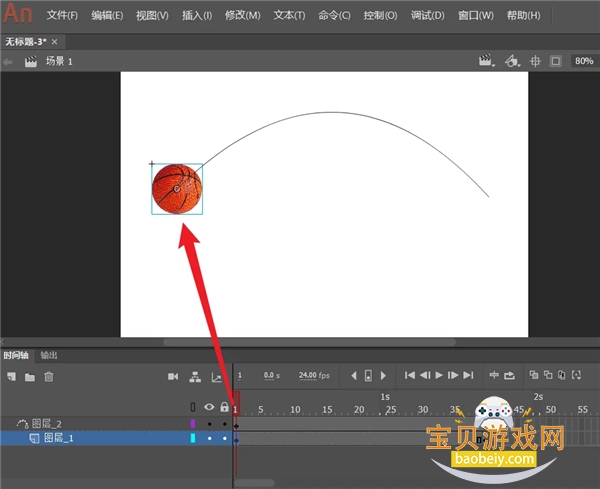
Task: Select the basketball on the stage
Action: click(177, 189)
